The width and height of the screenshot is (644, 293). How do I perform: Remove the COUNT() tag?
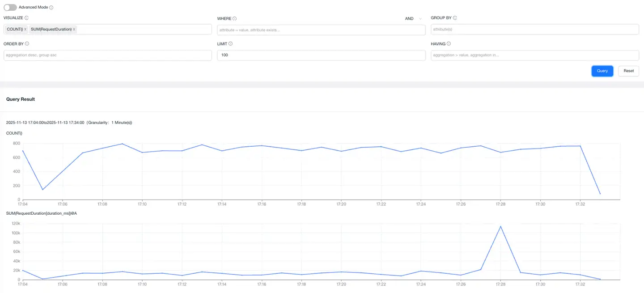[25, 29]
